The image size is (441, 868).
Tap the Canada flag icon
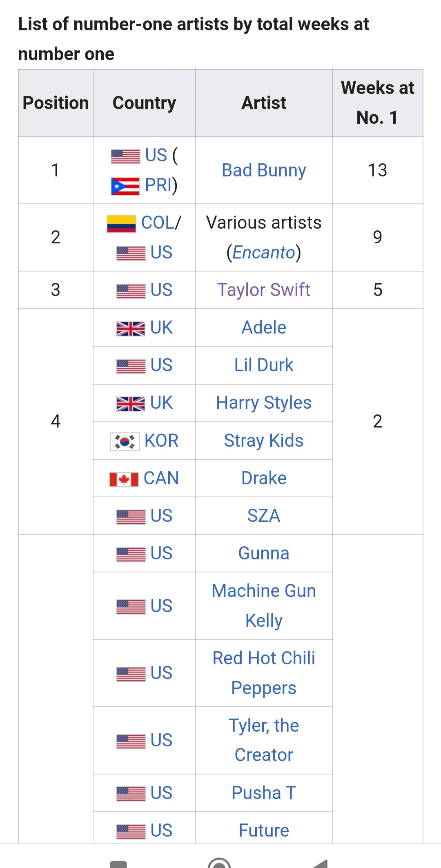coord(124,479)
